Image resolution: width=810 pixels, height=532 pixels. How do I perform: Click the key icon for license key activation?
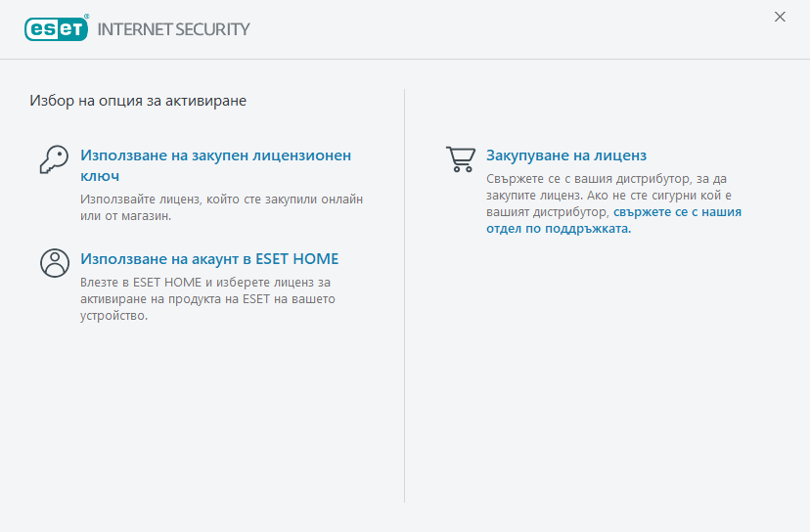coord(54,159)
